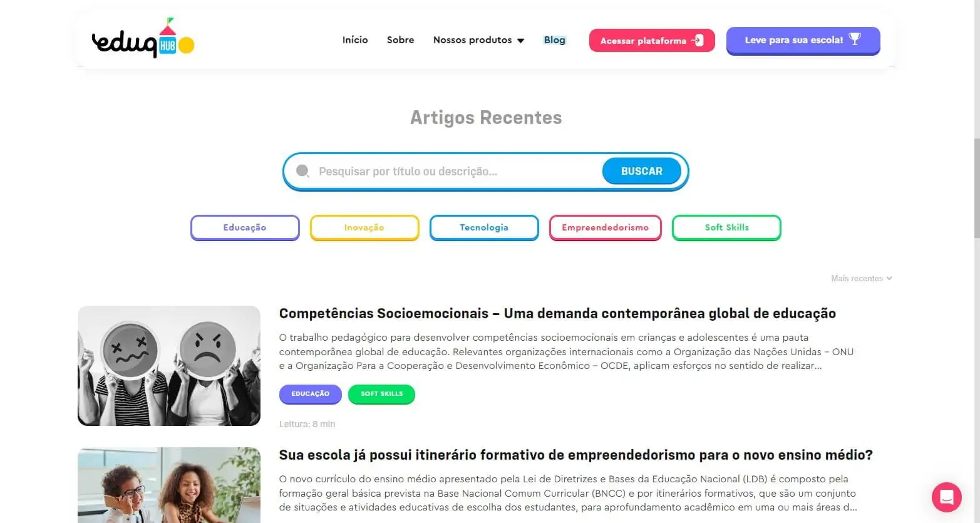980x523 pixels.
Task: Click the login arrow icon
Action: click(697, 41)
